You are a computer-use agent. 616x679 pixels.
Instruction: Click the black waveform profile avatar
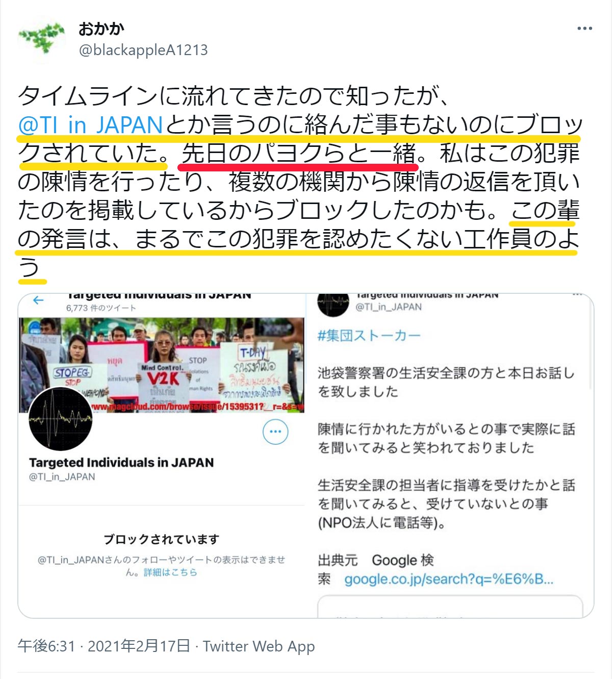[x=61, y=418]
